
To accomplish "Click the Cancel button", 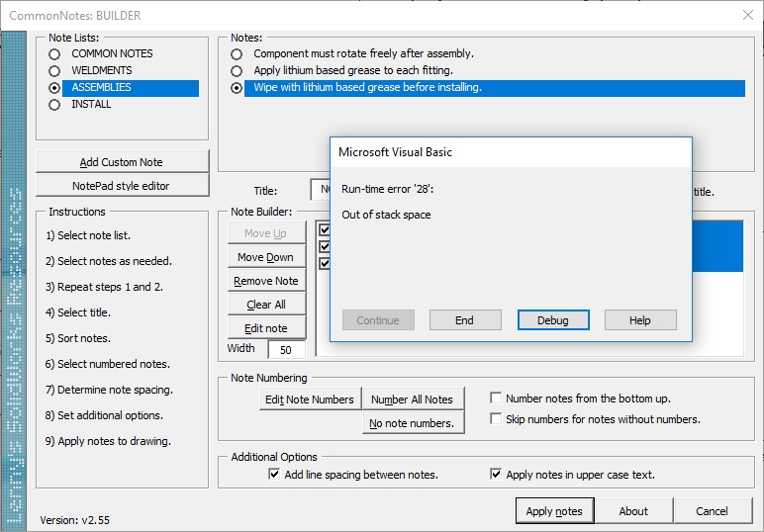I will (x=713, y=510).
